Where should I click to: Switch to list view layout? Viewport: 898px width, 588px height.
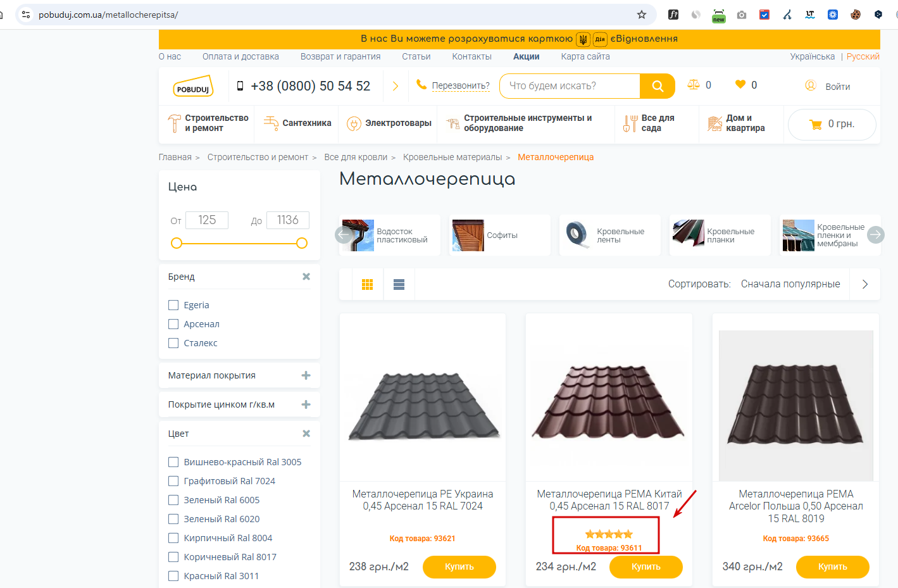pos(399,284)
